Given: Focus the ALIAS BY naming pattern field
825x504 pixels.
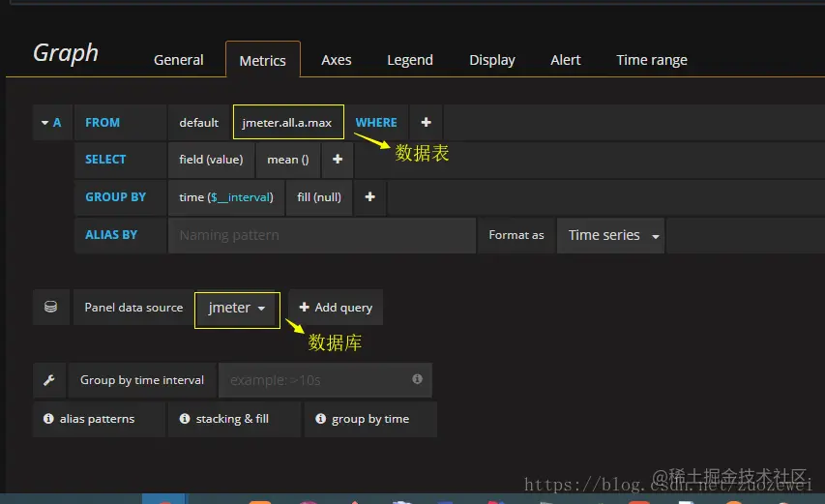Looking at the screenshot, I should click(x=322, y=235).
